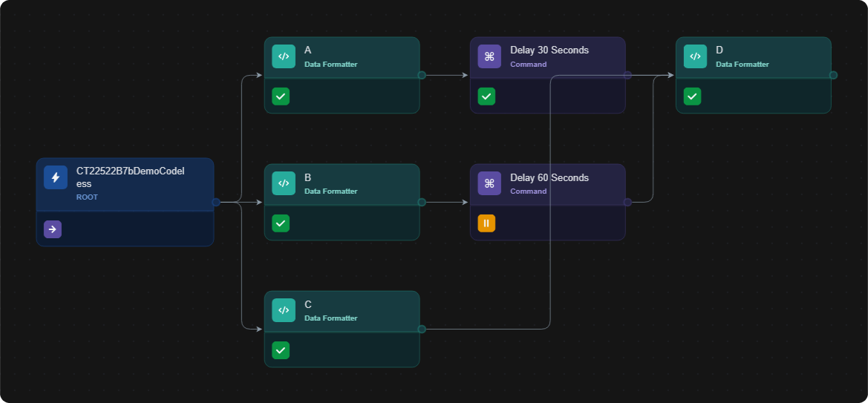868x403 pixels.
Task: Click command icon on Delay 60 Seconds node
Action: click(489, 183)
